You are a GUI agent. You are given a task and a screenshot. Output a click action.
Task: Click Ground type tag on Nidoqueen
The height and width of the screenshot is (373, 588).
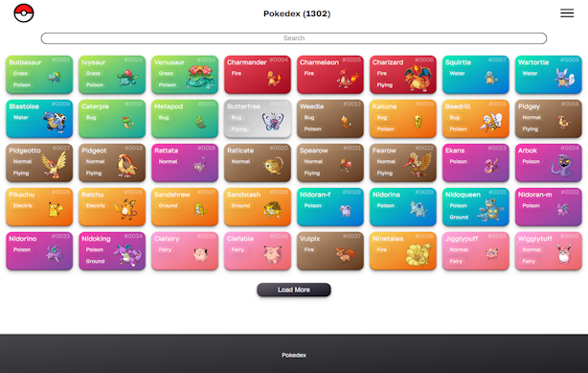(x=459, y=217)
